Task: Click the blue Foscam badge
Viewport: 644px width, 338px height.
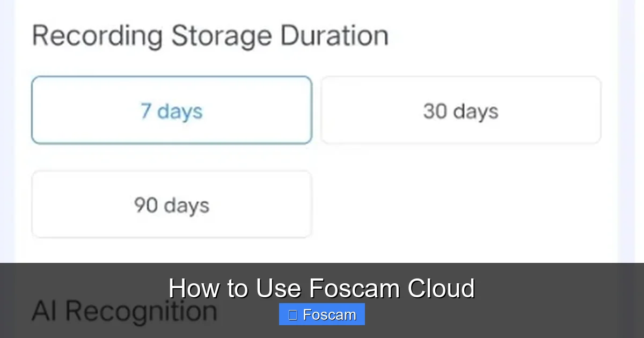Action: click(321, 314)
